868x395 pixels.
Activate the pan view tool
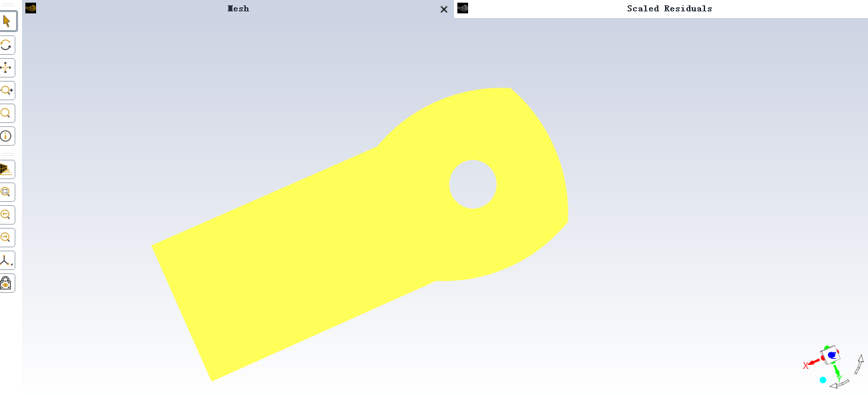(x=7, y=68)
